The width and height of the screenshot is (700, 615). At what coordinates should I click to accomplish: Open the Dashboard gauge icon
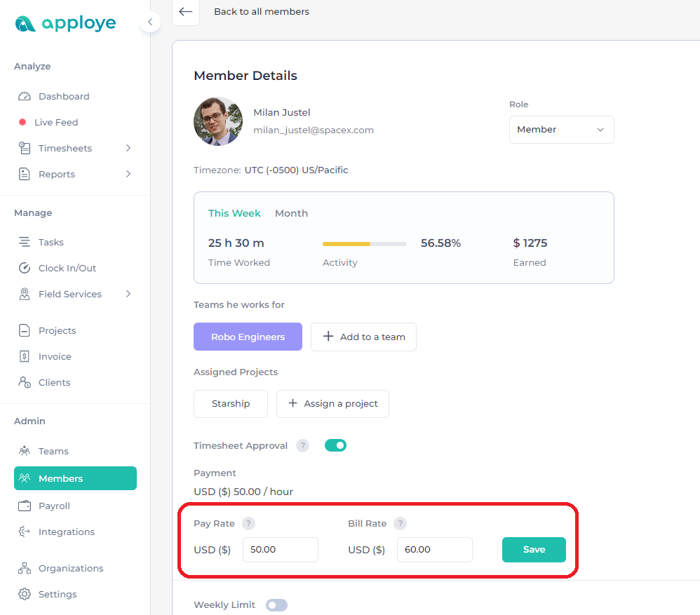(25, 96)
